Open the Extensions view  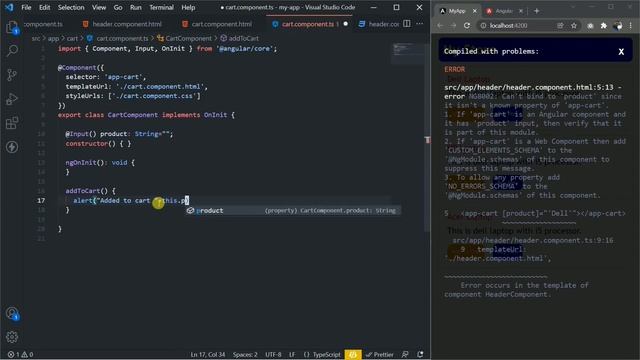12,123
